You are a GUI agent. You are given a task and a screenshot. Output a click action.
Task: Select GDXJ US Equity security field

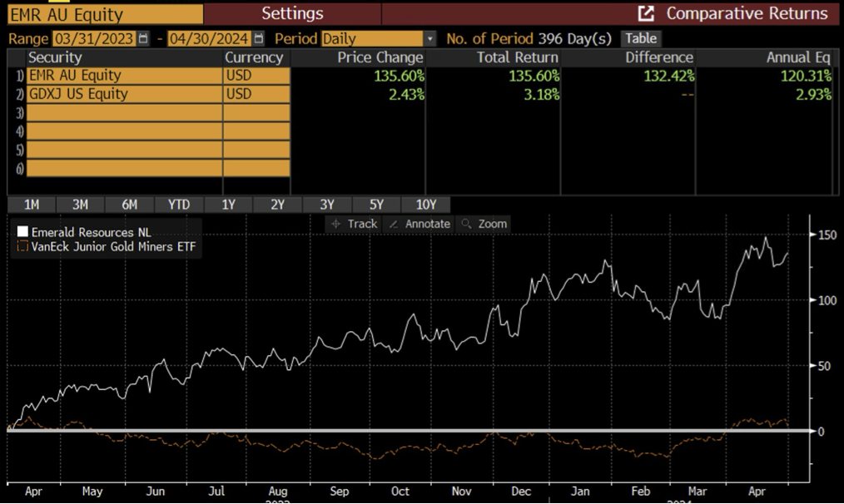[x=123, y=94]
